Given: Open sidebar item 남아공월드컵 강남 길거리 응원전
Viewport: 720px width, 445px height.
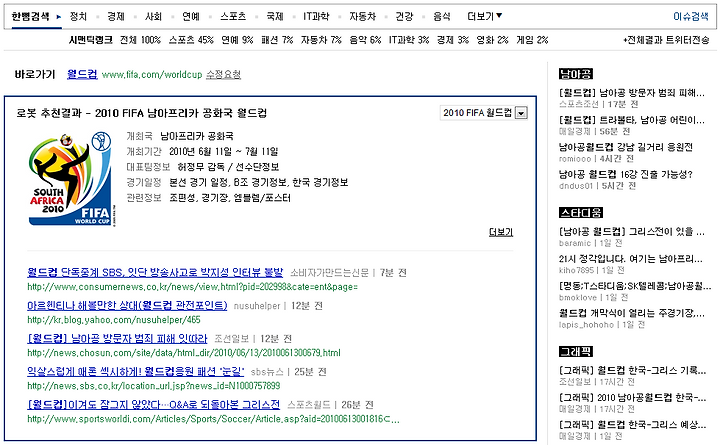Looking at the screenshot, I should coord(626,147).
